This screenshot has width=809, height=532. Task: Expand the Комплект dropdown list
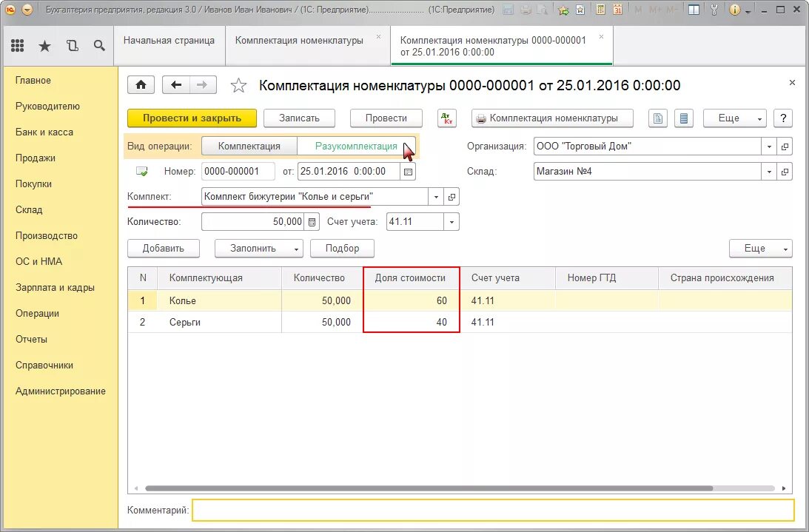tap(436, 197)
